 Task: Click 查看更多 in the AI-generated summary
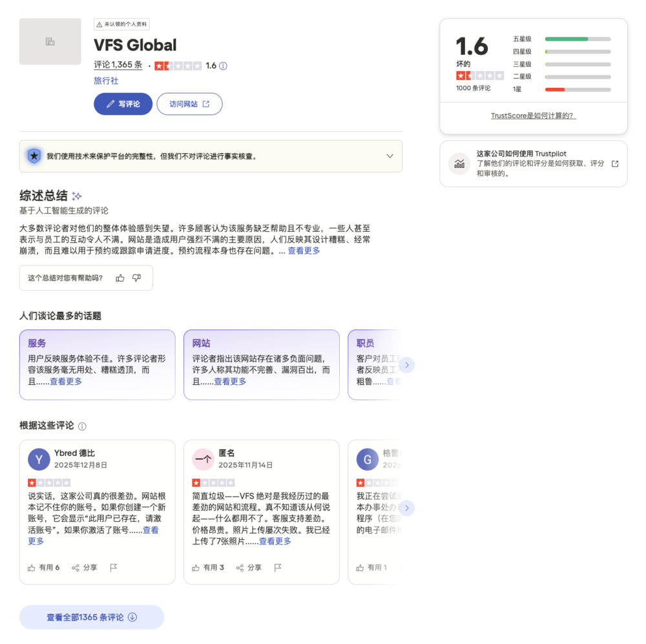click(x=304, y=251)
